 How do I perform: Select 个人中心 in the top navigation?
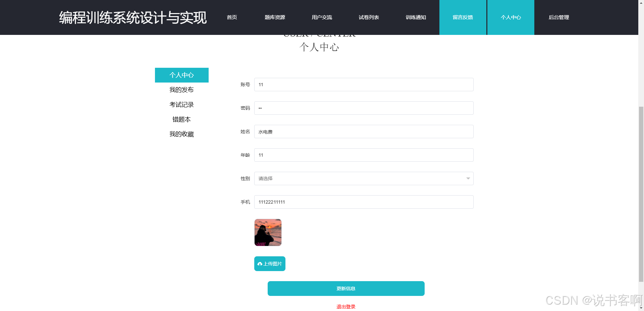(x=511, y=17)
